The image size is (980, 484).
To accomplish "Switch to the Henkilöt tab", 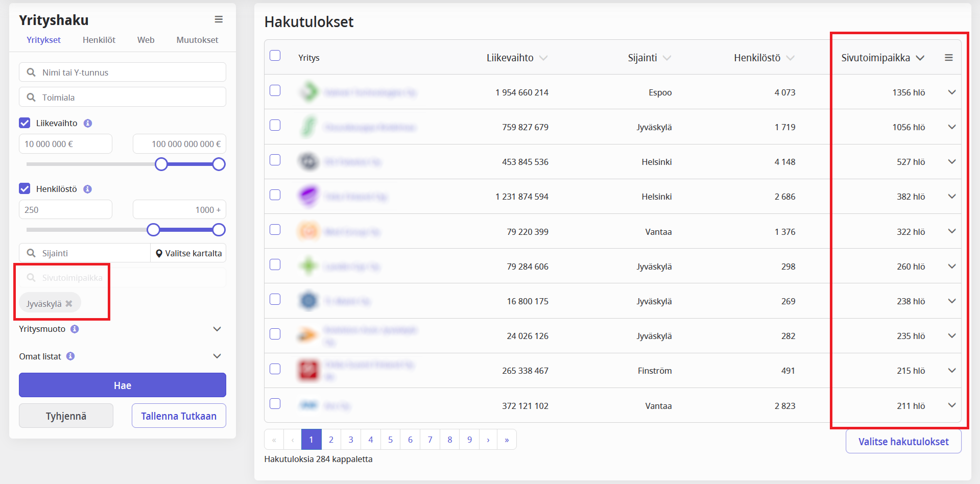I will pos(99,40).
